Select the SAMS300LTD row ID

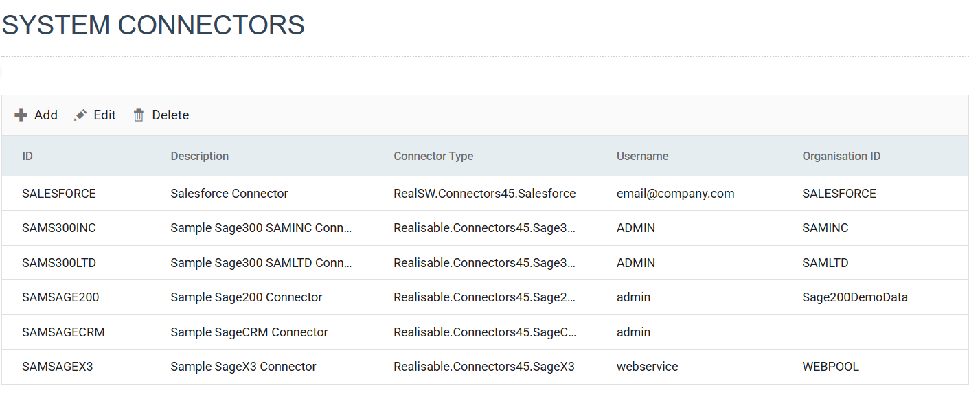pyautogui.click(x=59, y=263)
